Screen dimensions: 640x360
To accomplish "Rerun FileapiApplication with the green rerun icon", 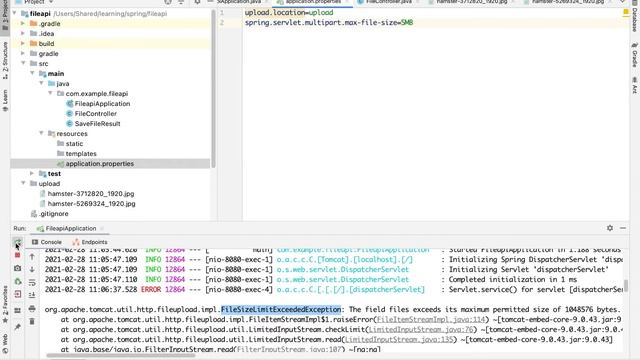I will (x=17, y=242).
